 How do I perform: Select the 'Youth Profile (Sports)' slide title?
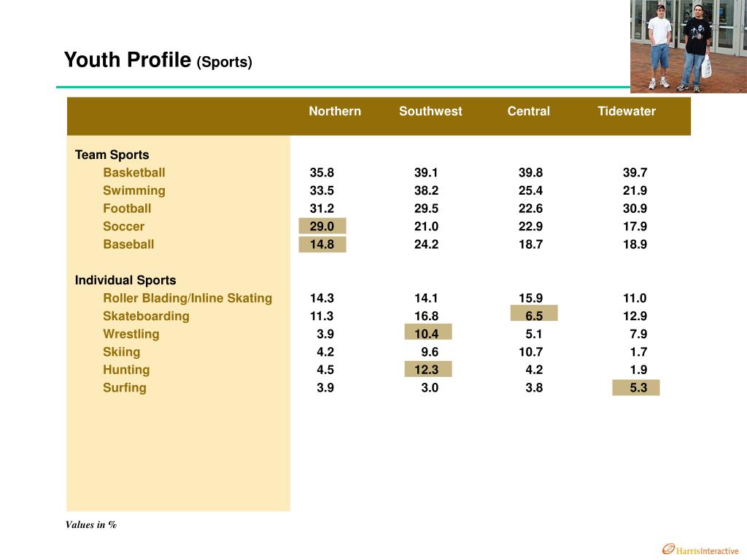click(158, 61)
